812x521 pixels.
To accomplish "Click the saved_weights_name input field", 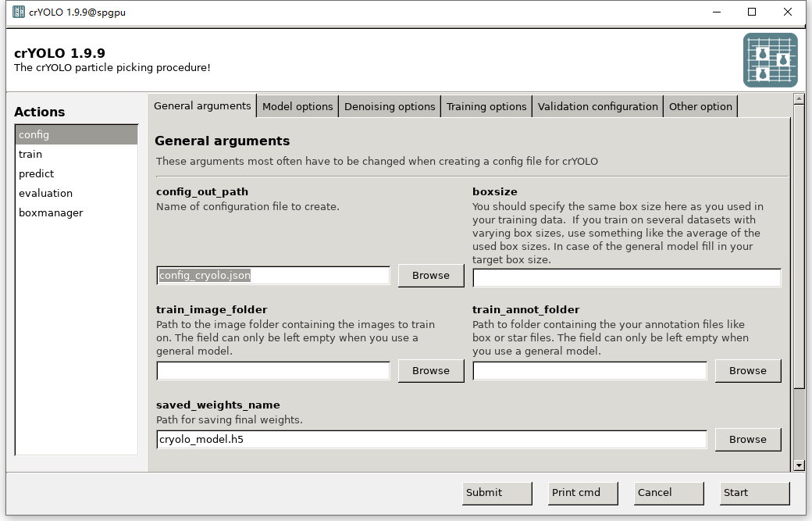I will [431, 439].
